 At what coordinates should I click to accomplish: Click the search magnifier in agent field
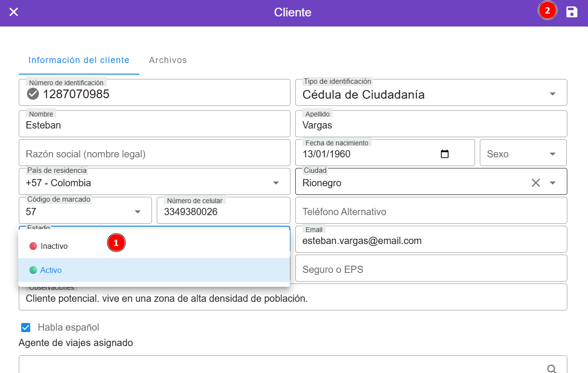(x=552, y=368)
